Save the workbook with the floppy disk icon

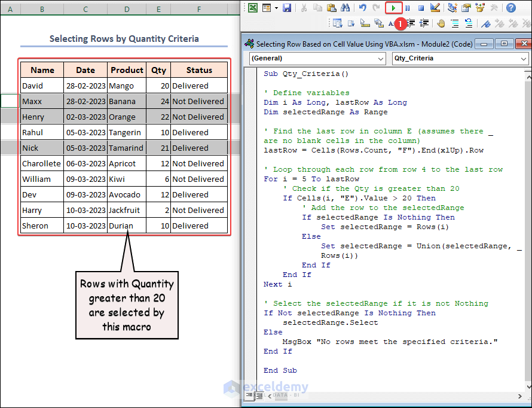pos(287,8)
